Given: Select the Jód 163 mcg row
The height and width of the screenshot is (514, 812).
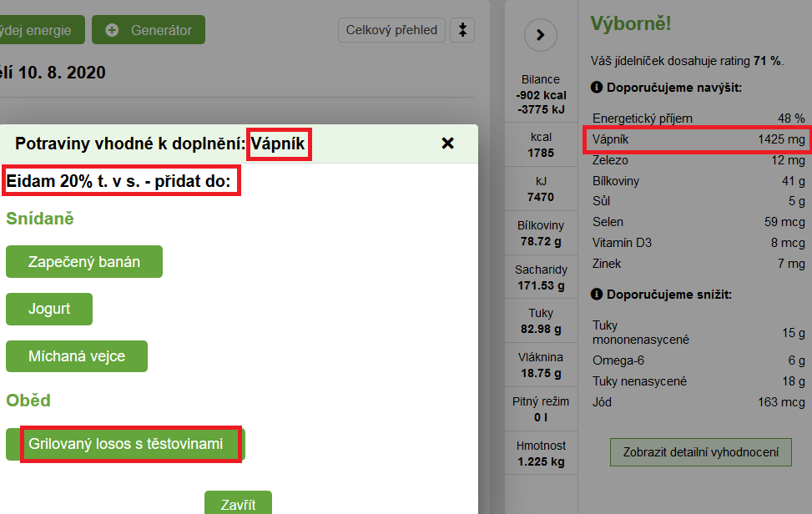Looking at the screenshot, I should [699, 402].
